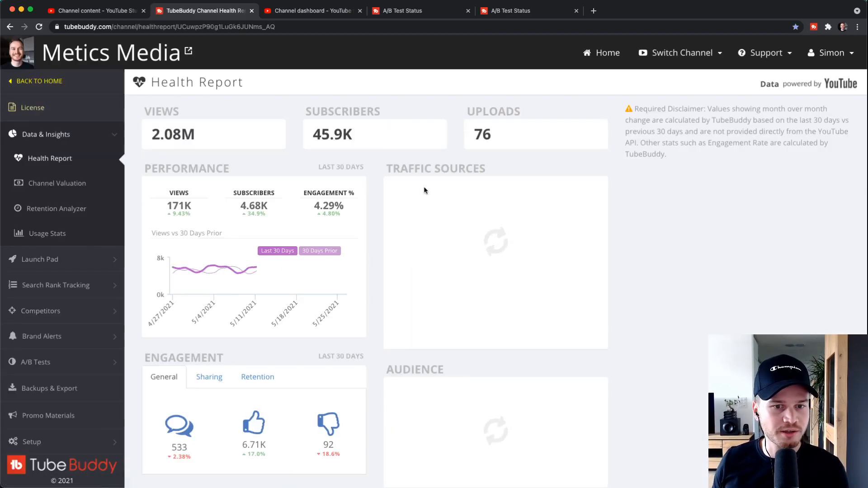The image size is (868, 488).
Task: Open Chrome three-dot menu
Action: [858, 27]
